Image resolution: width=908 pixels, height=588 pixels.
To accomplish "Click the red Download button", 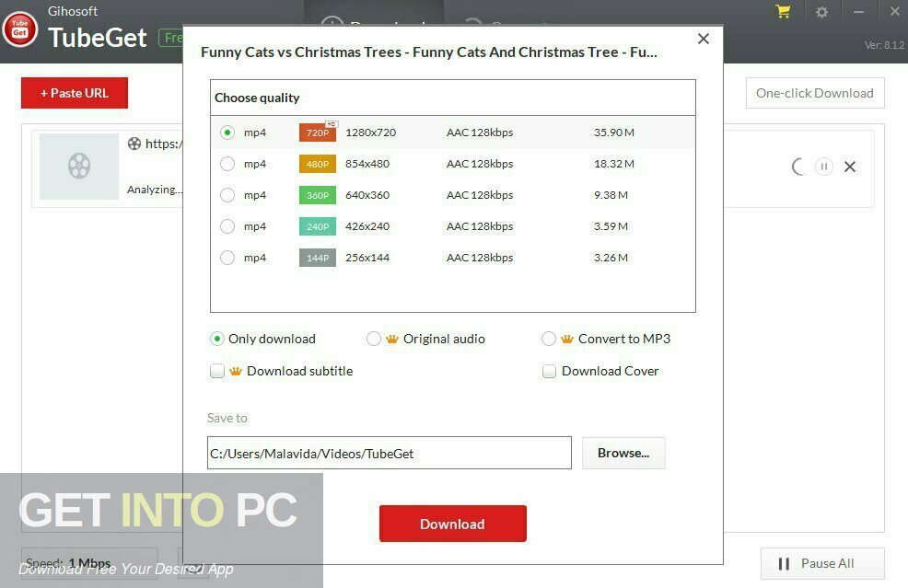I will tap(453, 524).
